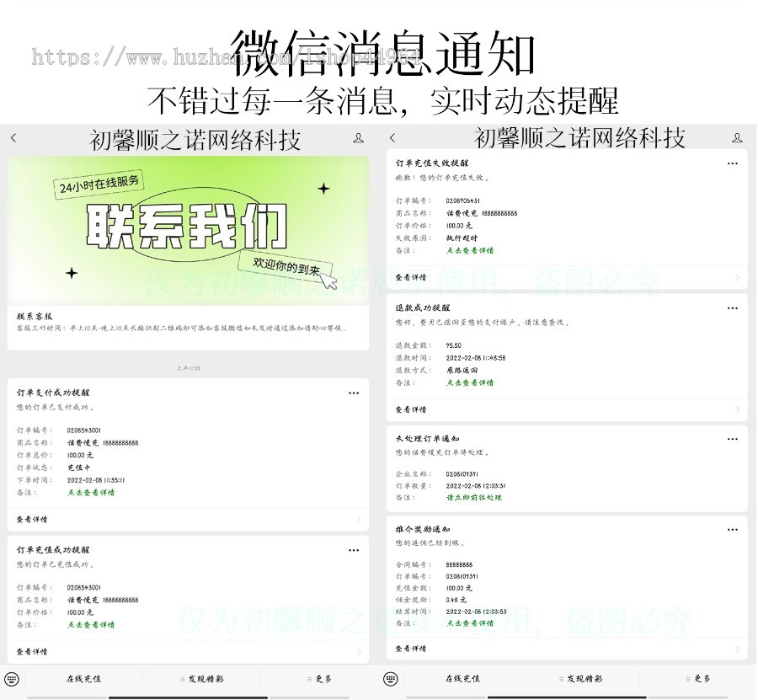Tap 点击查看详情 in 推介奖励通知 card
Viewport: 758px width, 700px height.
[470, 623]
